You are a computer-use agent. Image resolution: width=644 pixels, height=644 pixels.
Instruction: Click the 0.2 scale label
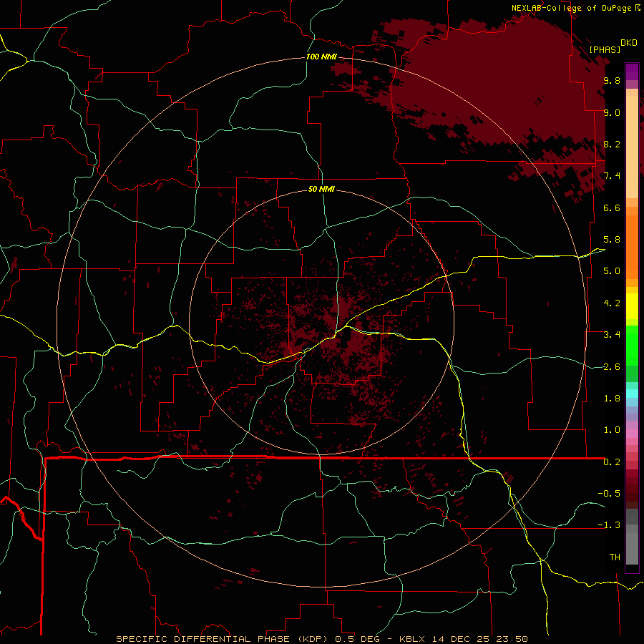pos(612,462)
